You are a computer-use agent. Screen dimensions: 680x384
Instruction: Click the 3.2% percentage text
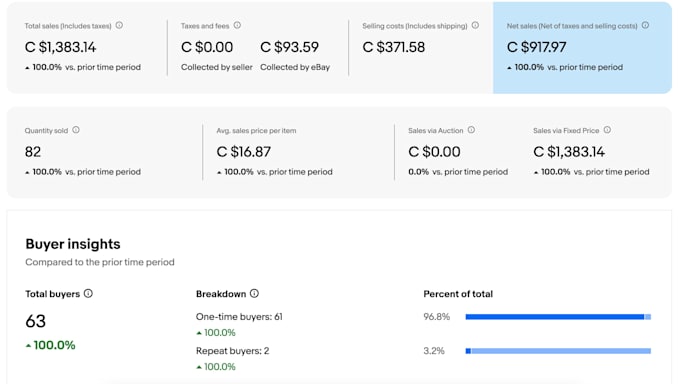click(x=434, y=351)
